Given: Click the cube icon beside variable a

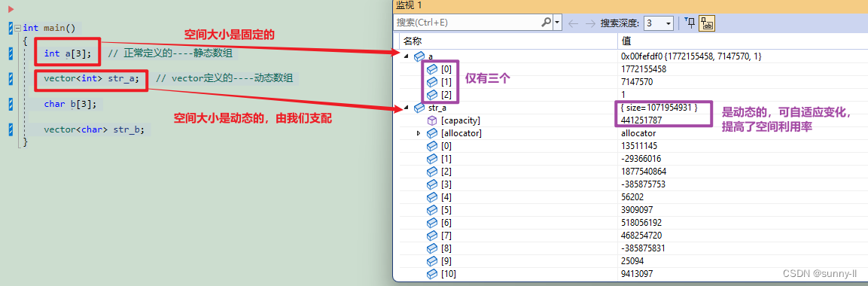Looking at the screenshot, I should [x=419, y=56].
